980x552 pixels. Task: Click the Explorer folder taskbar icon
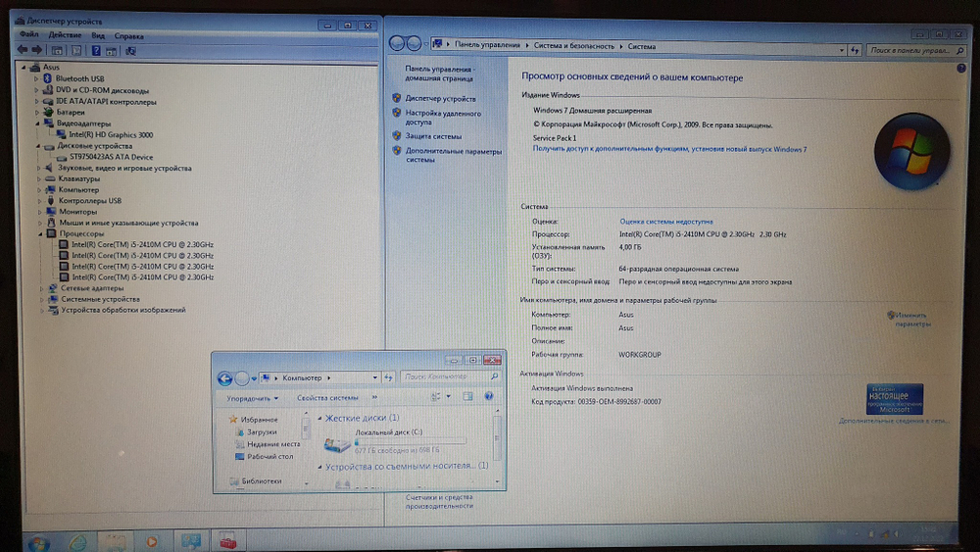click(x=115, y=542)
